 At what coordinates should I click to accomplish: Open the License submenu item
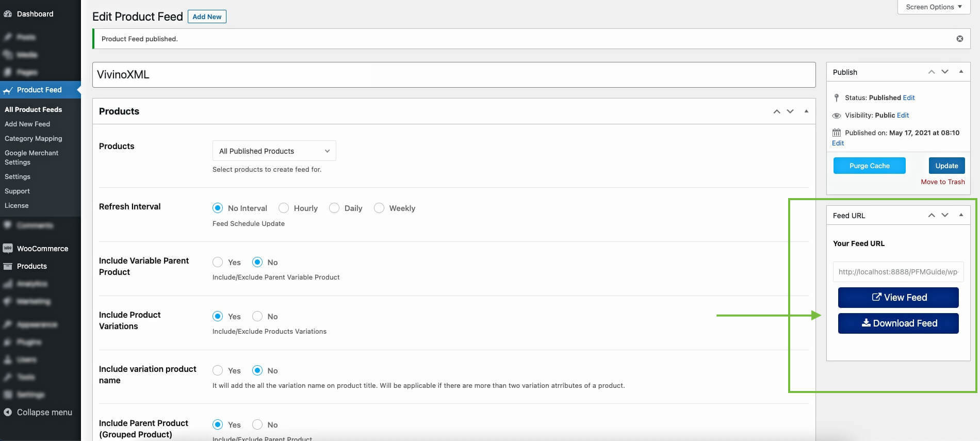17,205
